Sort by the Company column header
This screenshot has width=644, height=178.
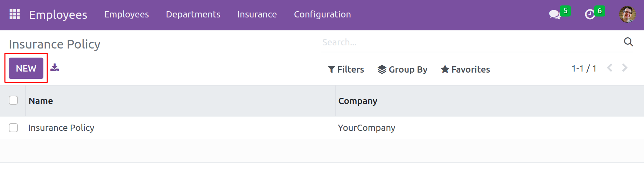coord(357,101)
